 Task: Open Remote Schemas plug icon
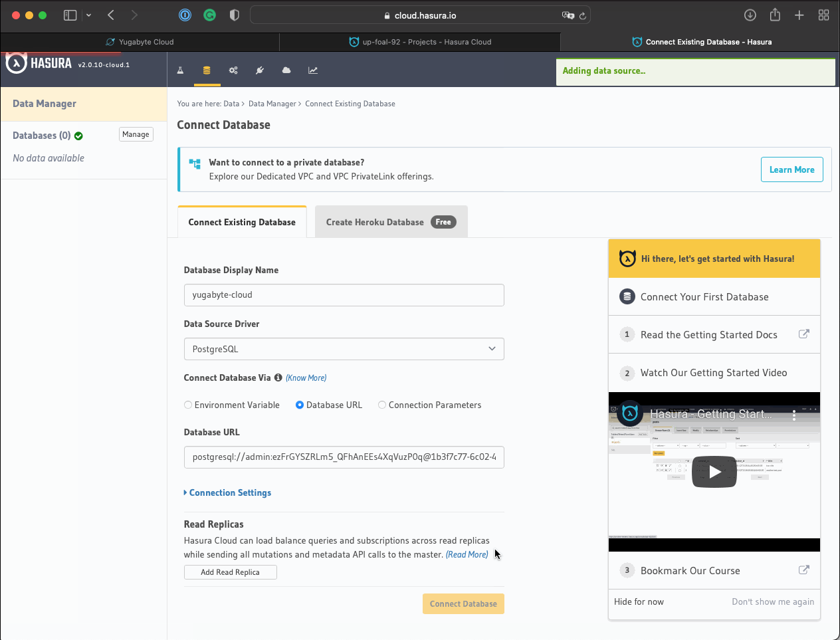(x=260, y=70)
